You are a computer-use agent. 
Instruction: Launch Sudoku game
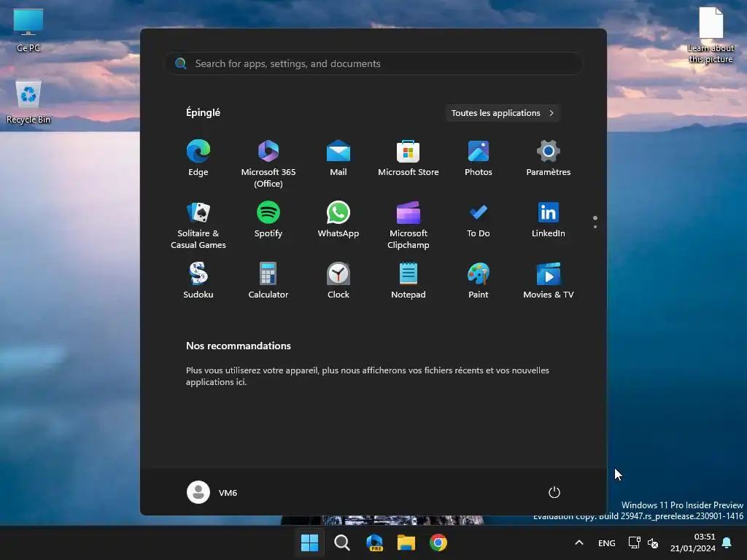(198, 281)
